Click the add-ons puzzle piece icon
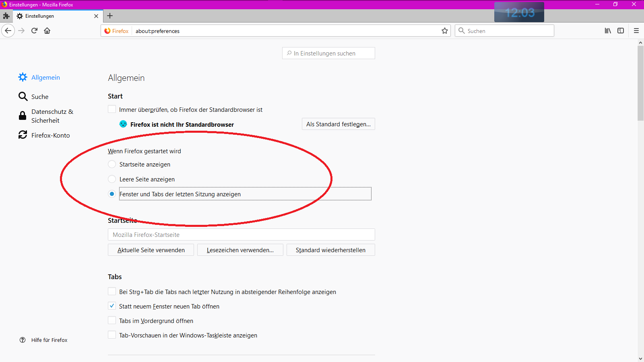Image resolution: width=644 pixels, height=362 pixels. [6, 16]
